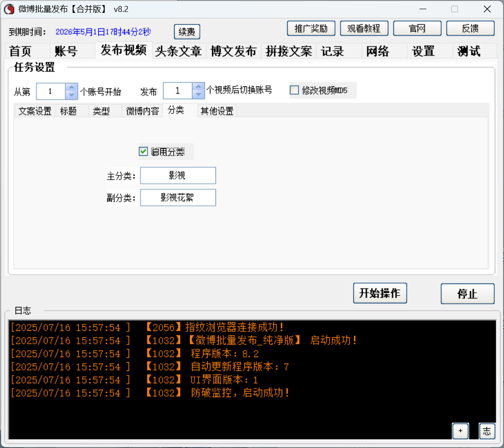Click the 观看教程 tutorial button

pyautogui.click(x=364, y=28)
